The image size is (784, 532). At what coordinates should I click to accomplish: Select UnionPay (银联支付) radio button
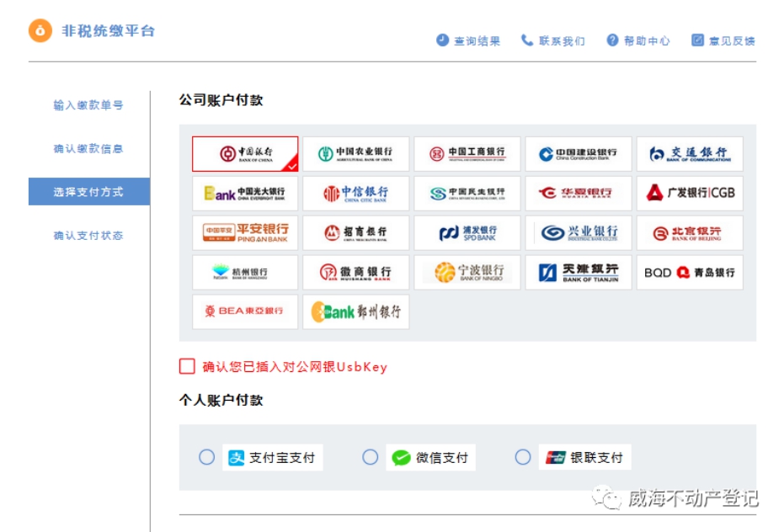click(x=523, y=457)
